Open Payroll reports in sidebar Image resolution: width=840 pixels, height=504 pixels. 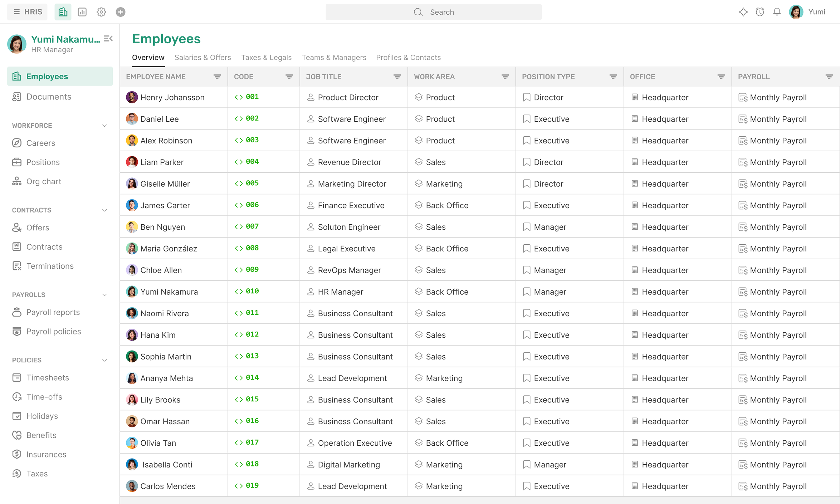(x=53, y=312)
